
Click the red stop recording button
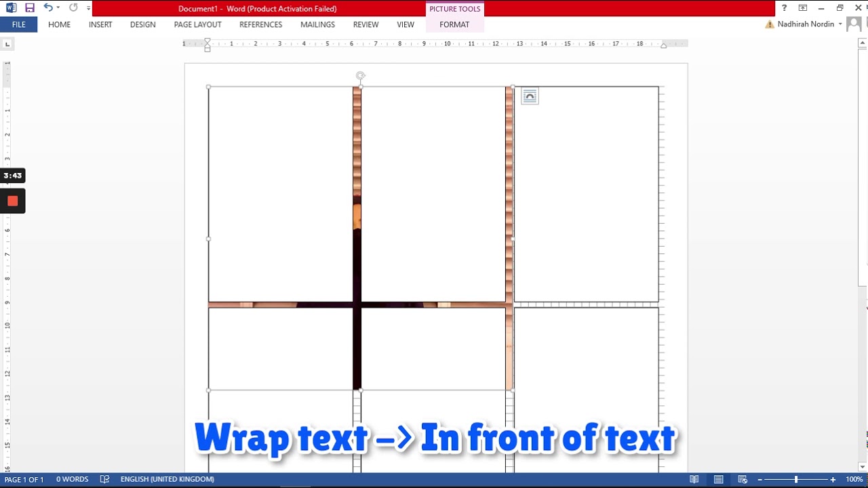tap(12, 201)
